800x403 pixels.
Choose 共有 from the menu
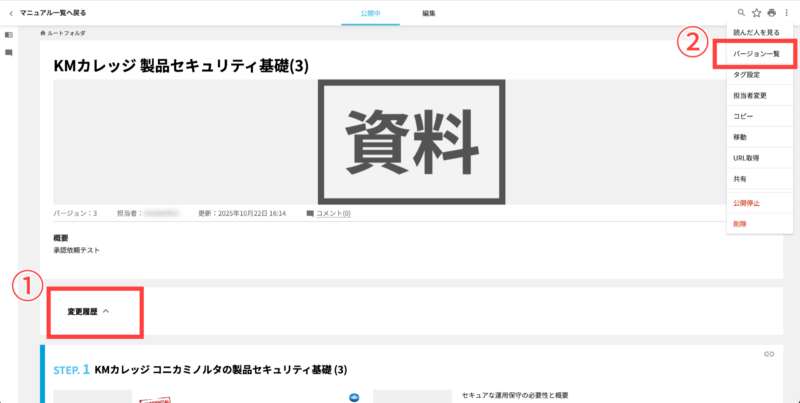(760, 179)
